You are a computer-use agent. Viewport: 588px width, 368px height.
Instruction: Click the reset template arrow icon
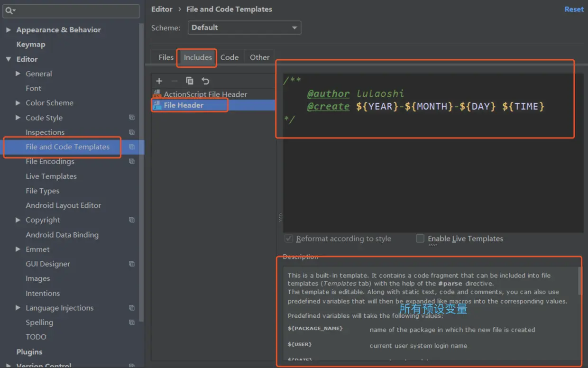click(x=205, y=81)
